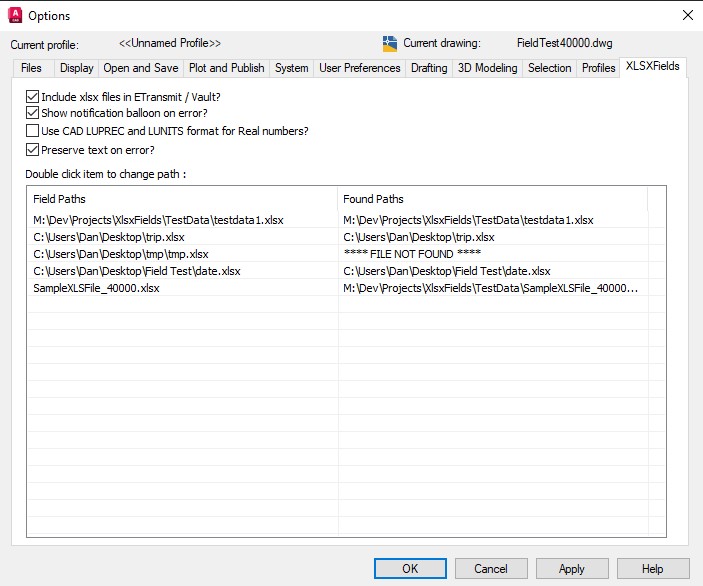Open the Display tab
Viewport: 703px width, 586px height.
click(x=76, y=68)
